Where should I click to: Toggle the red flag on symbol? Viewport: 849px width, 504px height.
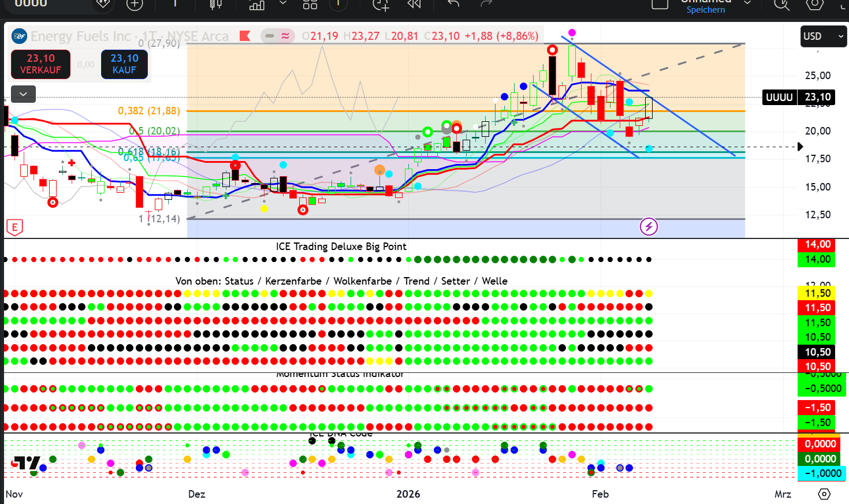[245, 36]
